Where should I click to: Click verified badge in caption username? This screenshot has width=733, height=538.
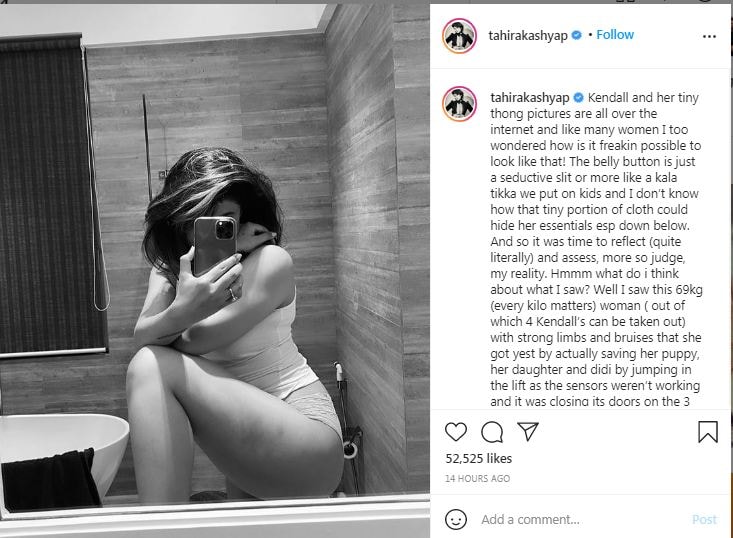(x=578, y=98)
